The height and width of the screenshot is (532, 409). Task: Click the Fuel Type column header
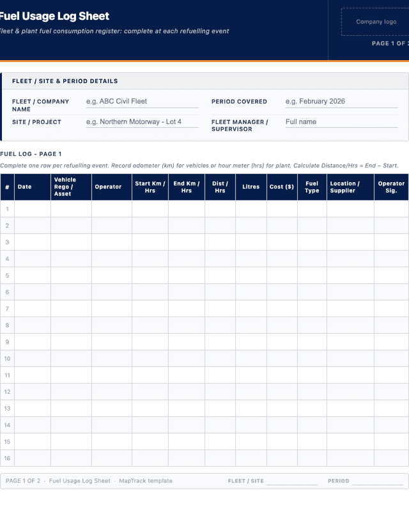pyautogui.click(x=312, y=187)
